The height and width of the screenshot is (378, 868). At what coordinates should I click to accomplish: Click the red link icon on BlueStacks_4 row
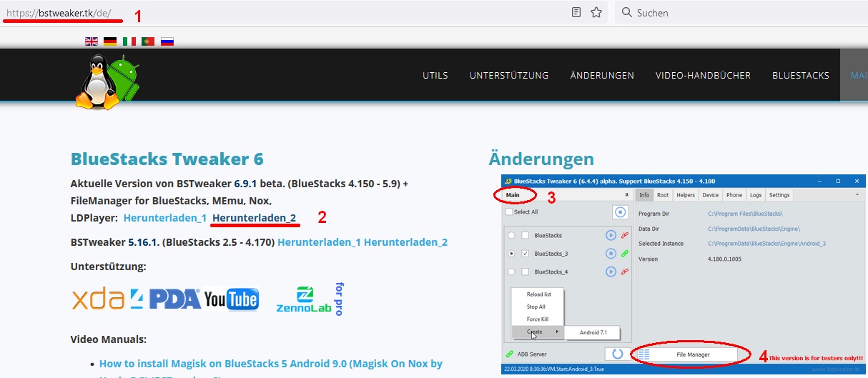pyautogui.click(x=625, y=272)
